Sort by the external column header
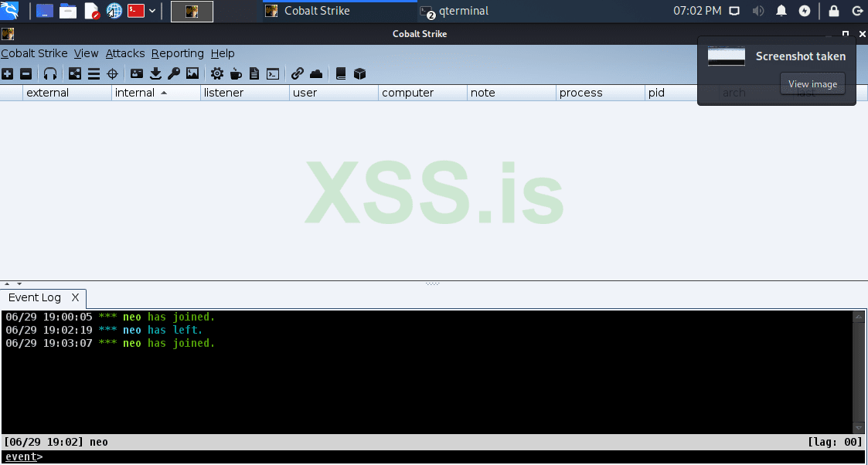The image size is (868, 465). click(x=67, y=93)
